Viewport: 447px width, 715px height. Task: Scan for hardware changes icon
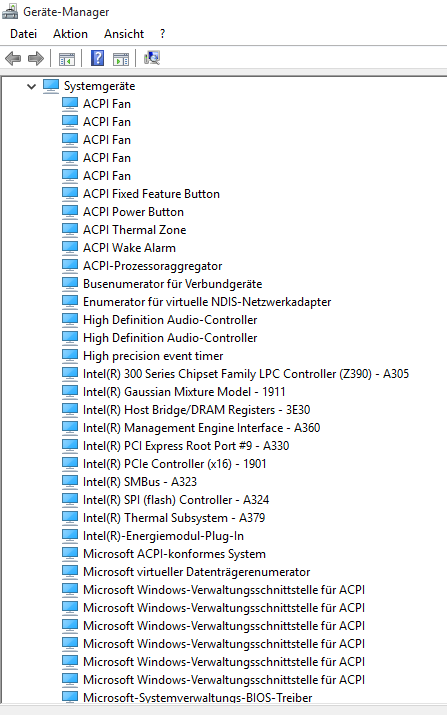click(152, 58)
